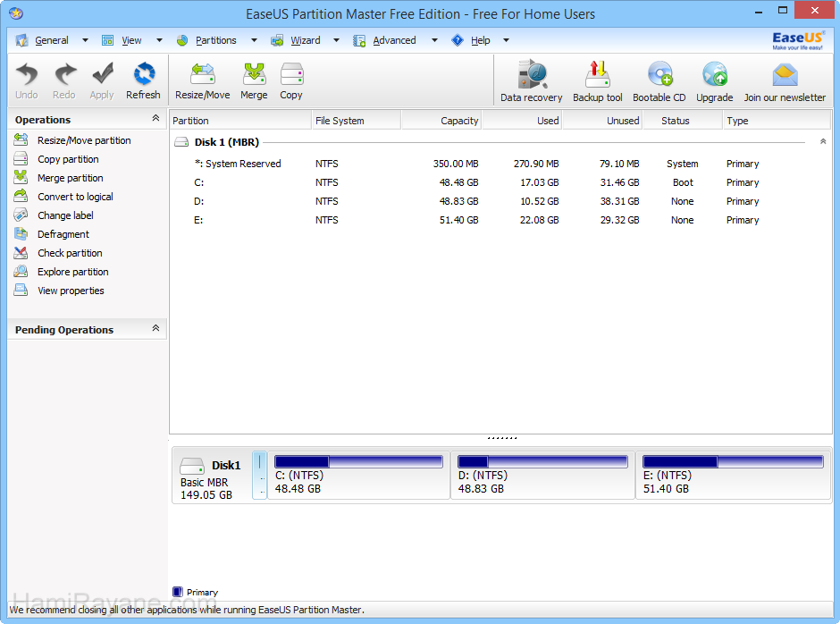
Task: Click the View properties operation link
Action: click(71, 291)
